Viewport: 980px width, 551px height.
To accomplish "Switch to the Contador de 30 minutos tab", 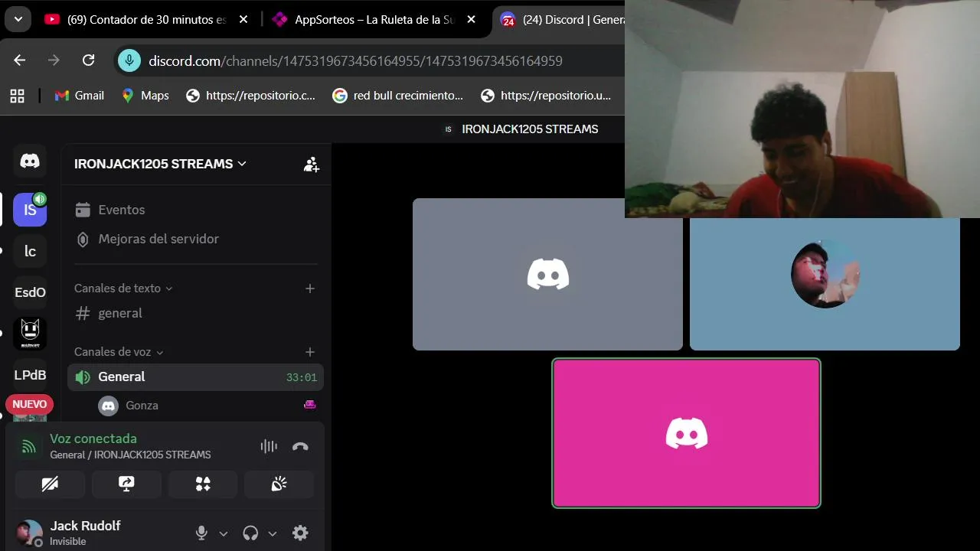I will 145,20.
